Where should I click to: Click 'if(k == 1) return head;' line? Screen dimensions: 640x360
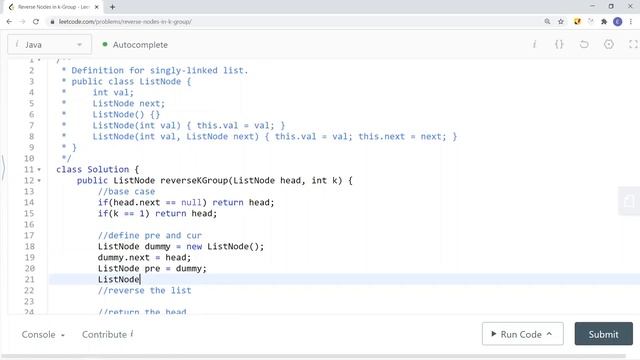pyautogui.click(x=157, y=213)
